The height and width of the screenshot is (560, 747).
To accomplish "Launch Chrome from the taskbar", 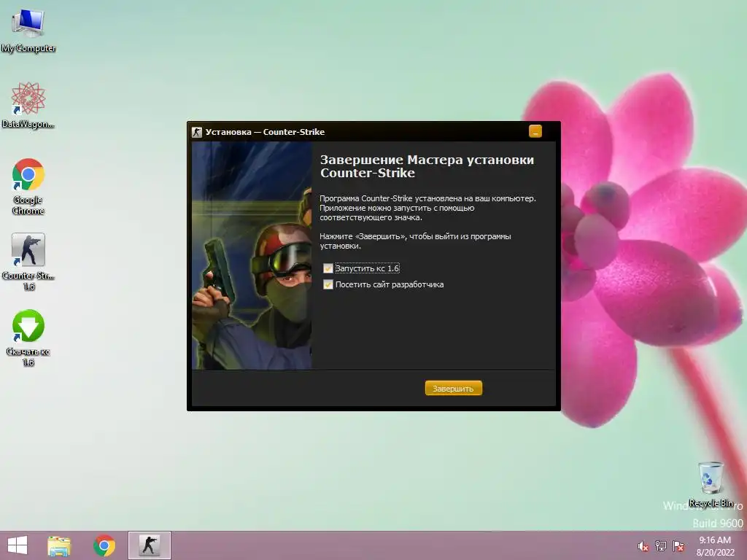I will point(104,545).
